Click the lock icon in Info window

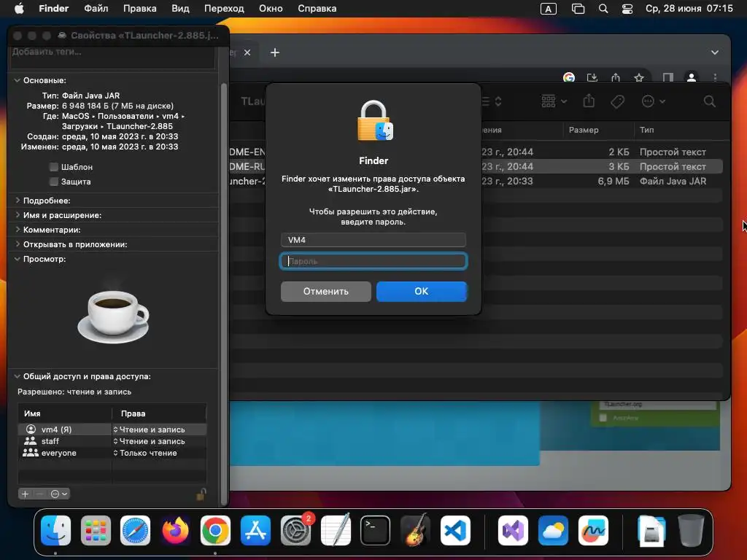[x=201, y=494]
